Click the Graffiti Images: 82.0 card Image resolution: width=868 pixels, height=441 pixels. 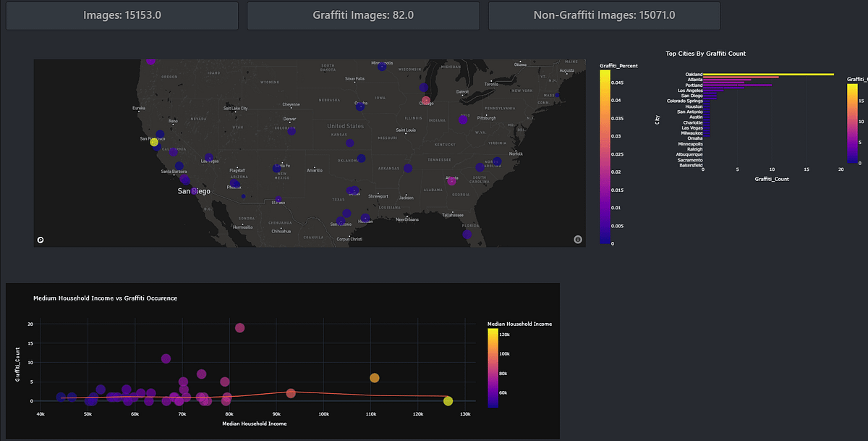362,15
